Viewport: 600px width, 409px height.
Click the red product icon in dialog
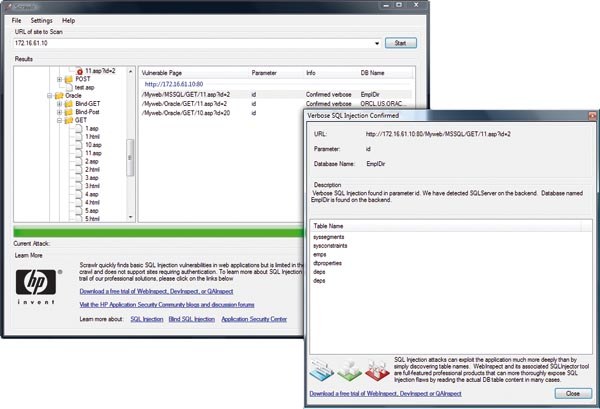click(x=377, y=370)
